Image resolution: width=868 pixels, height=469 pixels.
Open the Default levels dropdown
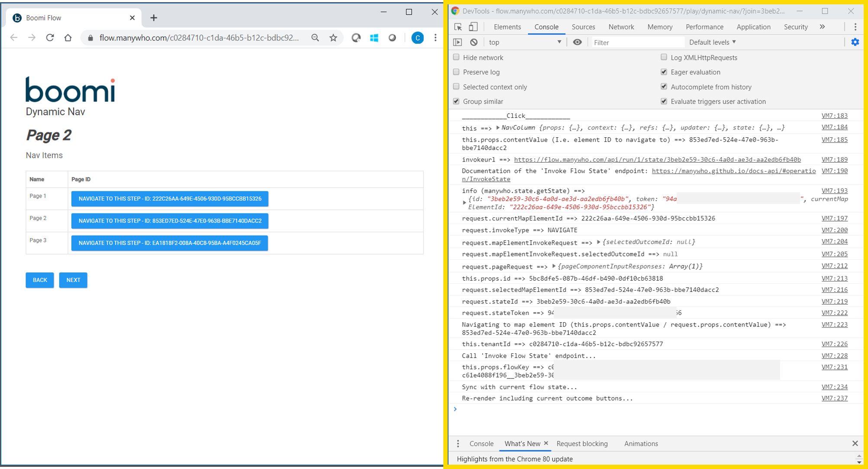tap(711, 42)
